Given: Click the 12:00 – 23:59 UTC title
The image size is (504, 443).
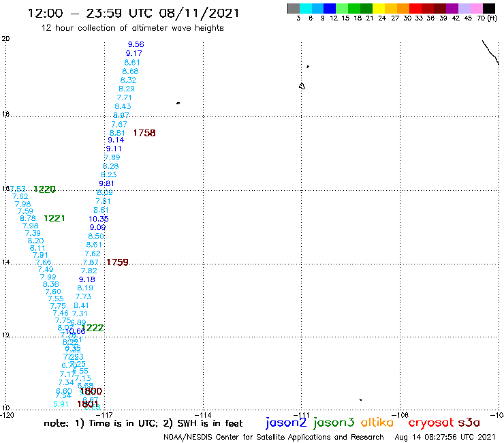Looking at the screenshot, I should [x=133, y=13].
